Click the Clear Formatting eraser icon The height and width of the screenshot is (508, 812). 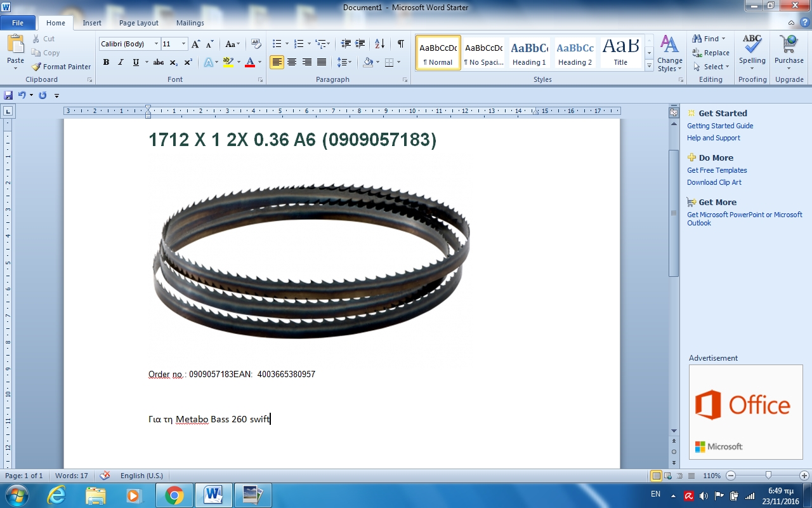coord(256,44)
